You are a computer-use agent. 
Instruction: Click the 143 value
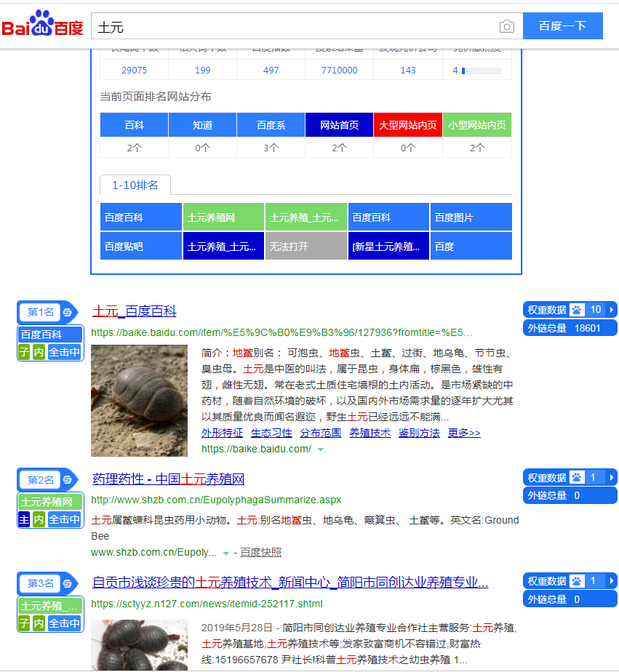point(407,71)
